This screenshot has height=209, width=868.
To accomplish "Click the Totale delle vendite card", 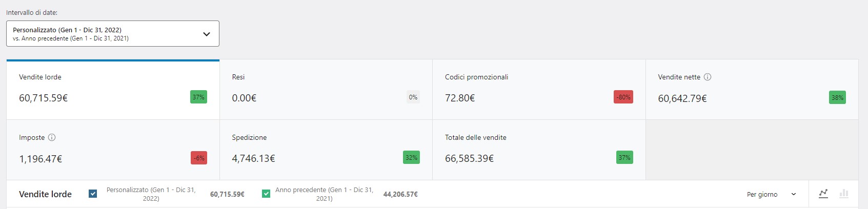I will (538, 150).
